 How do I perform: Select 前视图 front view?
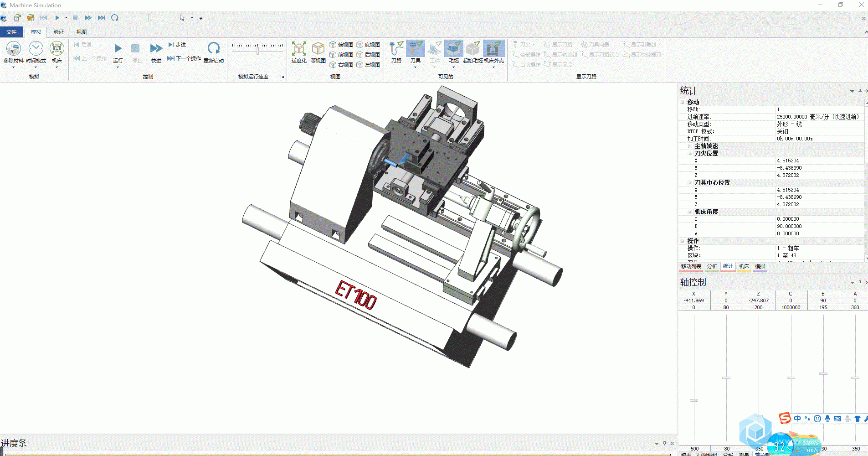[341, 55]
